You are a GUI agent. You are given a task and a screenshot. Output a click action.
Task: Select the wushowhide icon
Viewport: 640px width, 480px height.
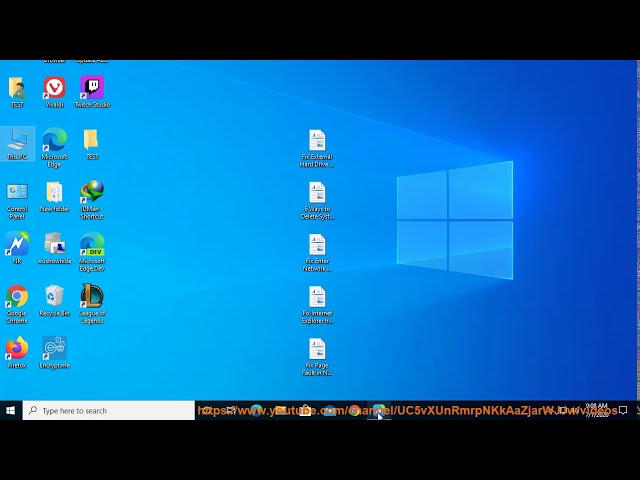pyautogui.click(x=54, y=248)
